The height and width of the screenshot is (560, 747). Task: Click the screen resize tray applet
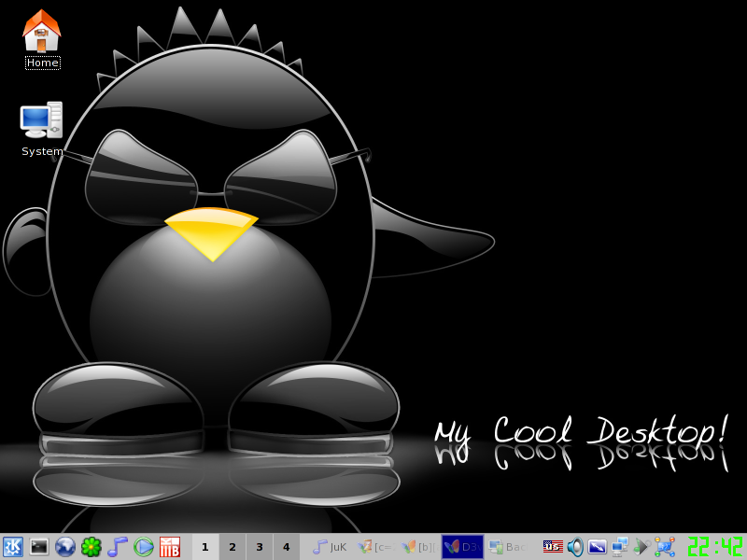click(598, 547)
